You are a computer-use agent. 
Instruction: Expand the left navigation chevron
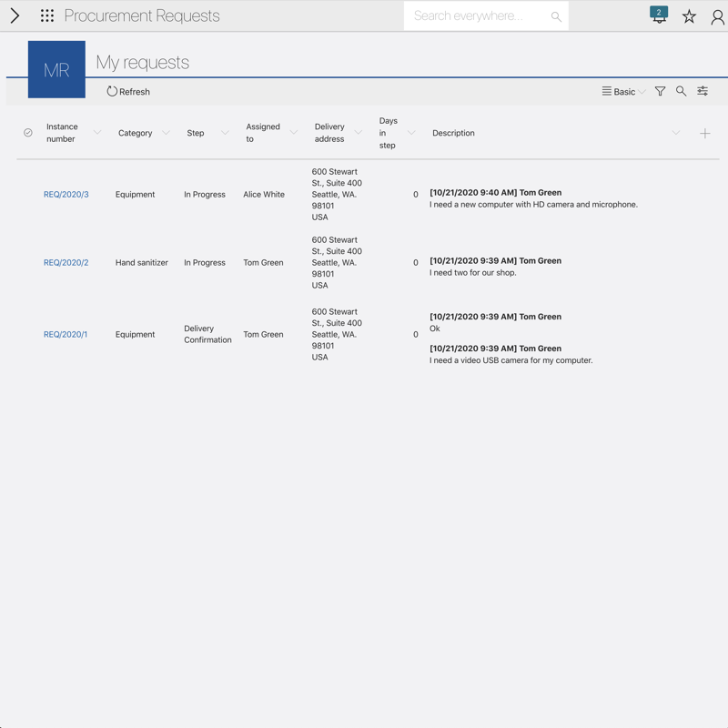point(15,16)
